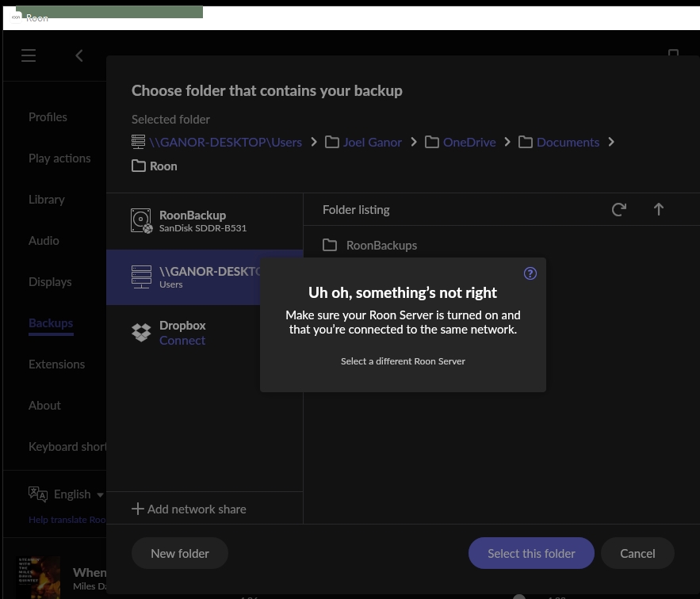Click the RoonBackups folder icon
Image resolution: width=700 pixels, height=599 pixels.
click(330, 245)
